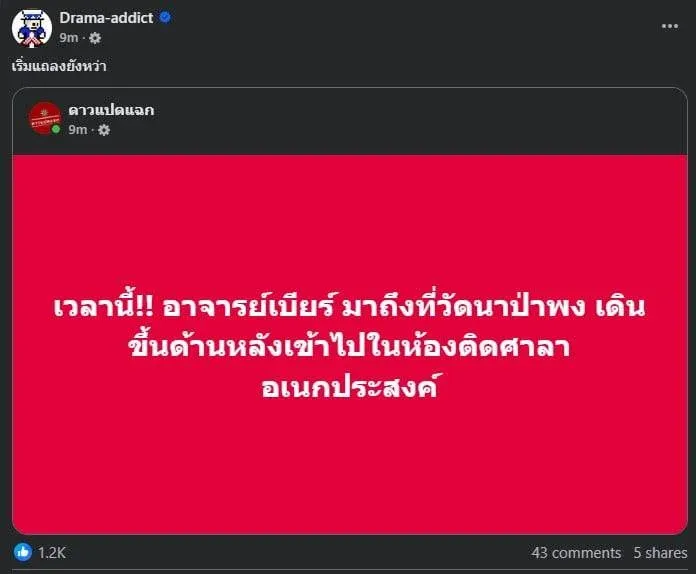Image resolution: width=696 pixels, height=574 pixels.
Task: Click the เวลานี้!! อาจารย์เบียร์ headline line
Action: [349, 307]
